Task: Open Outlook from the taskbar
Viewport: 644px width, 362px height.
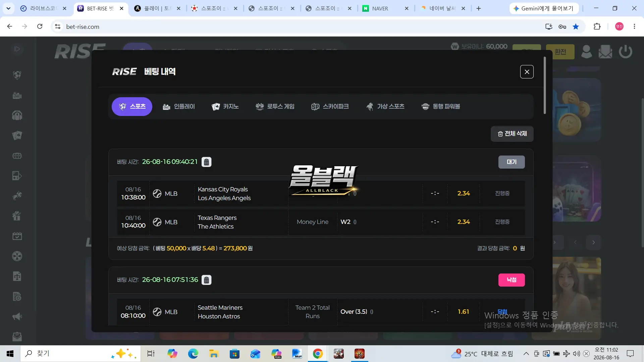Action: [x=255, y=354]
